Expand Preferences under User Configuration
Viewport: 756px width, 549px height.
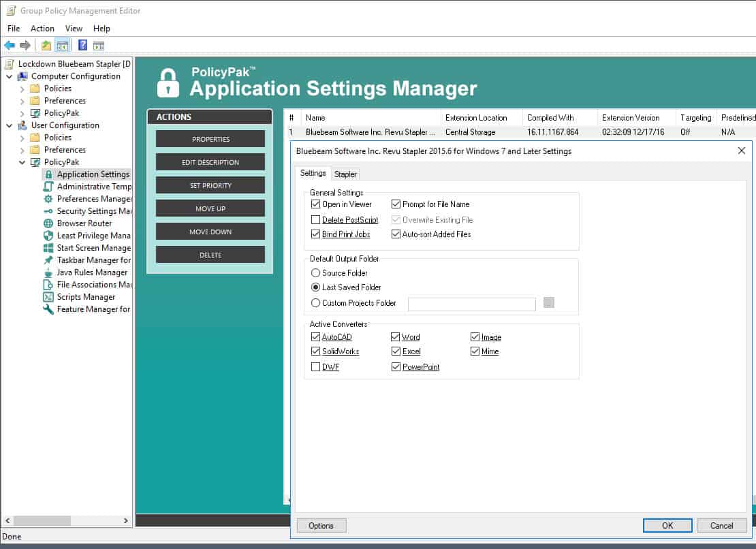[x=22, y=150]
